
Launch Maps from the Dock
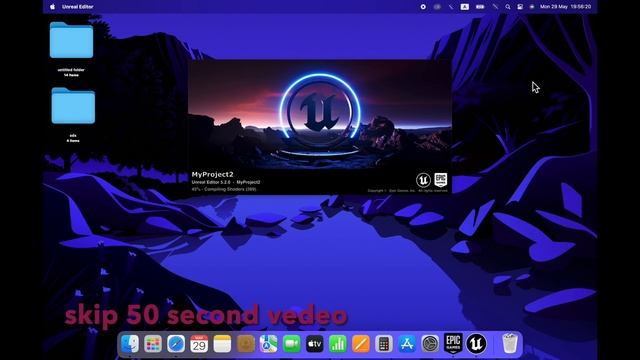[x=268, y=344]
